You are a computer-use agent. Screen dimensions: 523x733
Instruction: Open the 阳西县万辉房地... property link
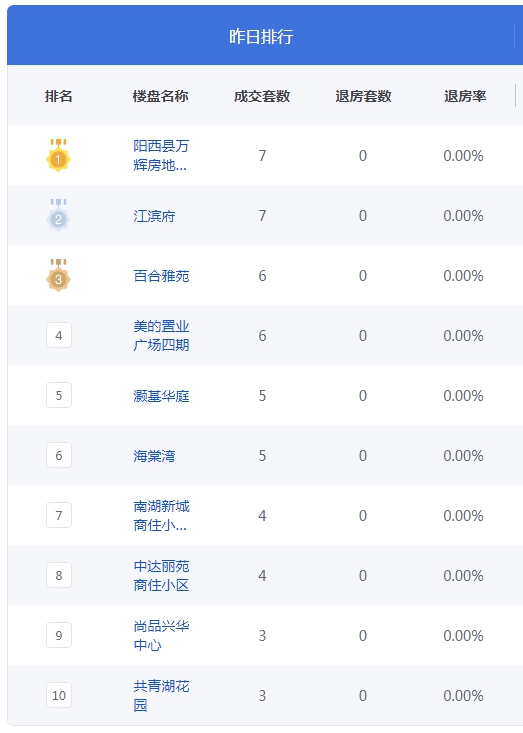(161, 155)
